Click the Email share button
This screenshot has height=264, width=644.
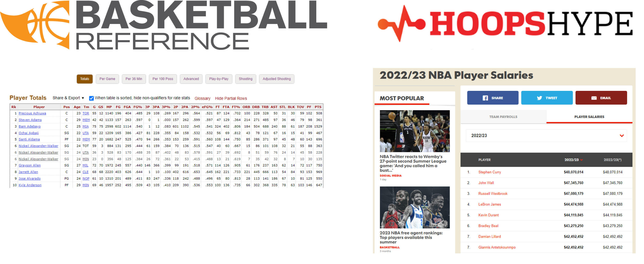pos(601,98)
